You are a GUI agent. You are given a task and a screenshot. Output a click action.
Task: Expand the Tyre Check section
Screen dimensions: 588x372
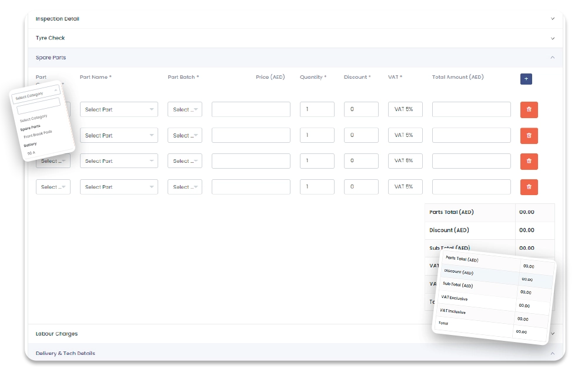tap(295, 38)
